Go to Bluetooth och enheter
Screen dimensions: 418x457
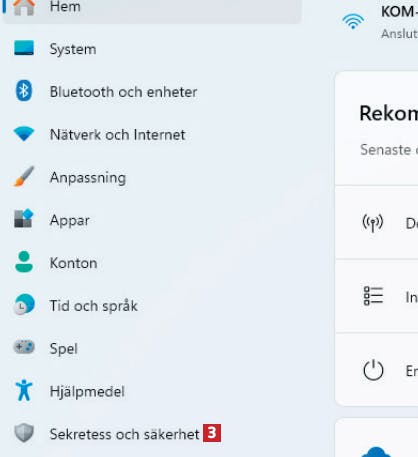pyautogui.click(x=123, y=92)
